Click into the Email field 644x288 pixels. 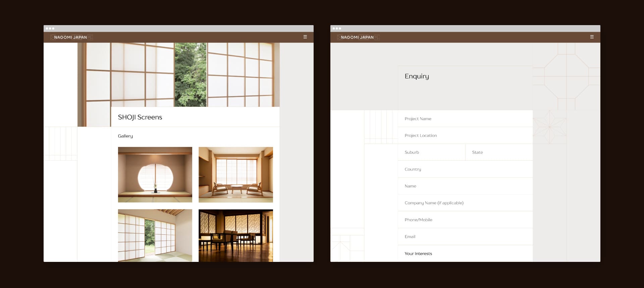point(465,237)
